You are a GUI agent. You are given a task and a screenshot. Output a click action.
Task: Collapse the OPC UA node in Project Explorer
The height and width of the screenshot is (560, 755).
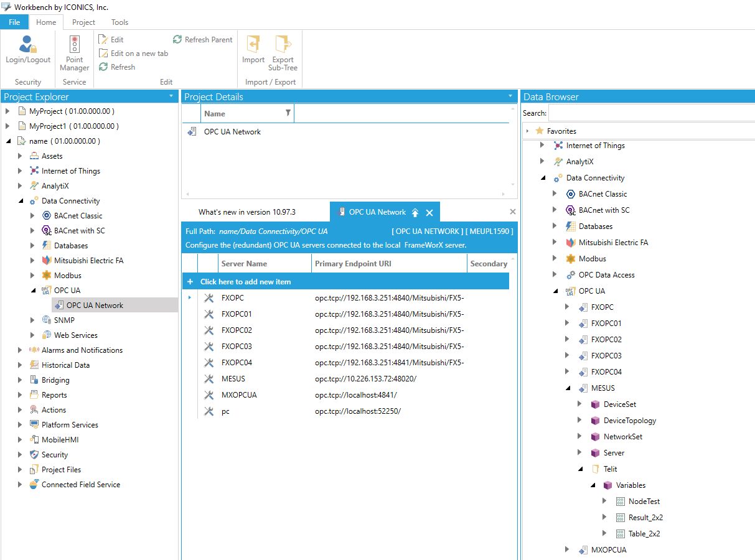[x=33, y=291]
